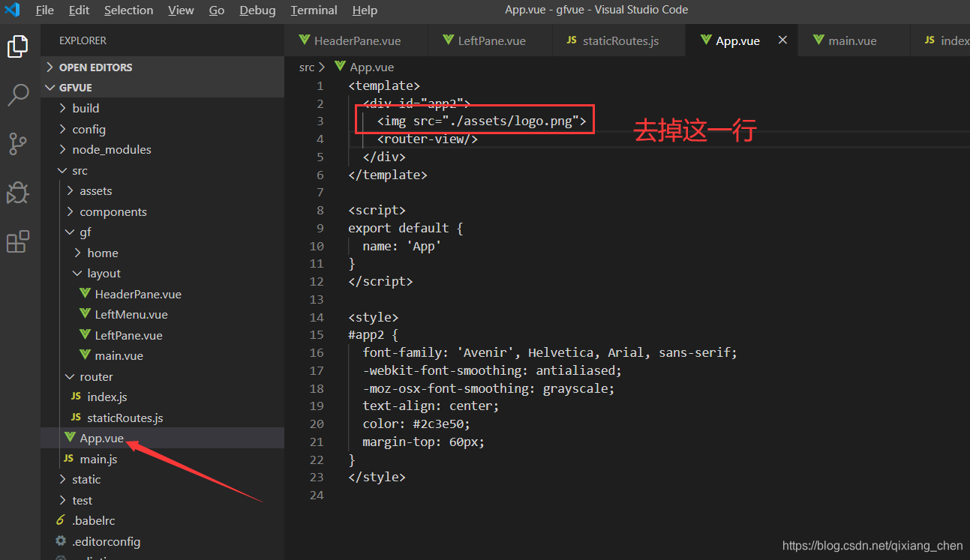Switch to the LeftPane.vue tab

[490, 40]
